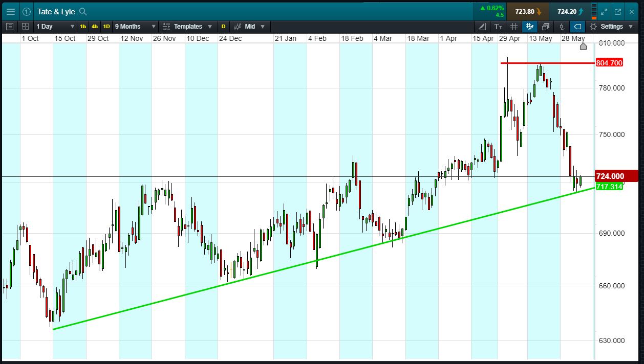Click the 13 May date label

tap(541, 38)
